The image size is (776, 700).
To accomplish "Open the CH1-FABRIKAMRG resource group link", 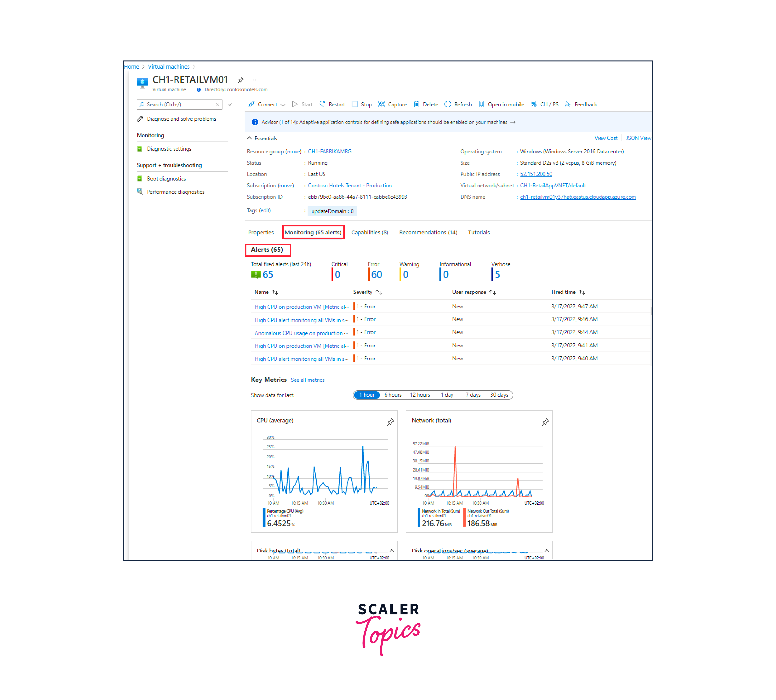I will (329, 152).
